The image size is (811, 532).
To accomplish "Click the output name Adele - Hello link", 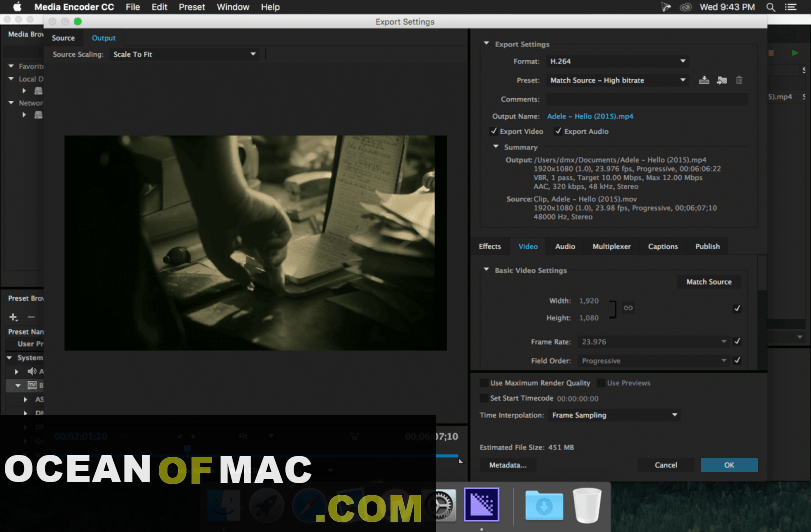I will pyautogui.click(x=589, y=116).
